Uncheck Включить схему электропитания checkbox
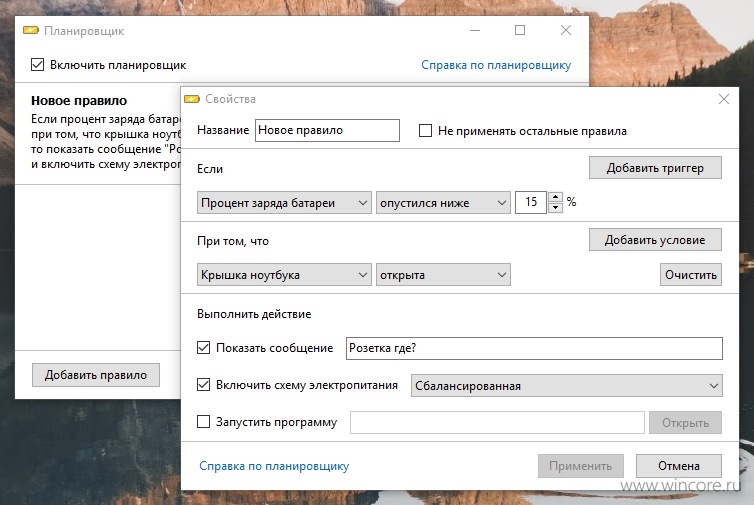This screenshot has height=505, width=754. pos(203,385)
